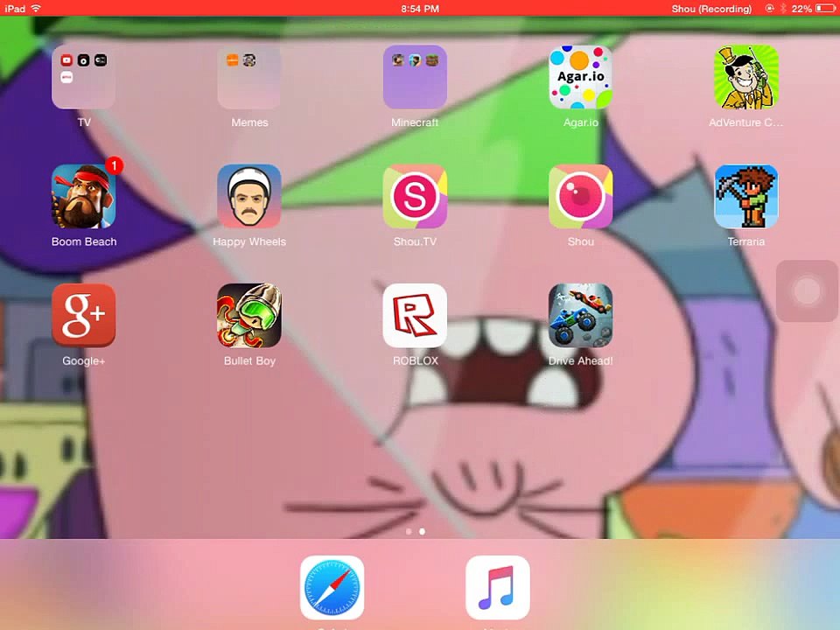Launch Bullet Boy game

pyautogui.click(x=249, y=316)
